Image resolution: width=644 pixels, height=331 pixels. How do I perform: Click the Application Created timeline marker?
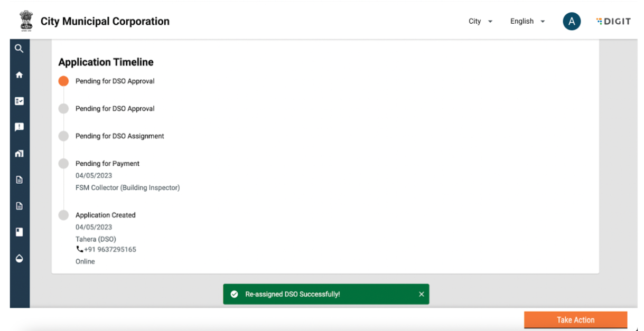click(x=63, y=215)
